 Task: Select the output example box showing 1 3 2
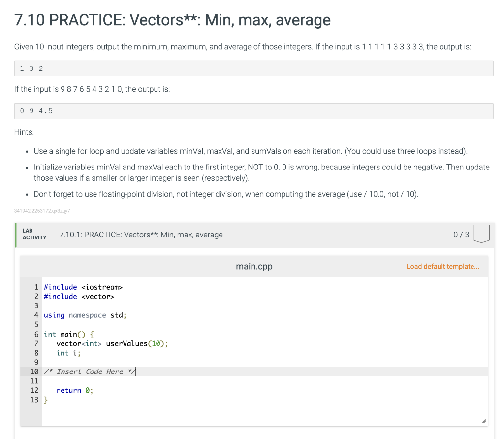(254, 68)
